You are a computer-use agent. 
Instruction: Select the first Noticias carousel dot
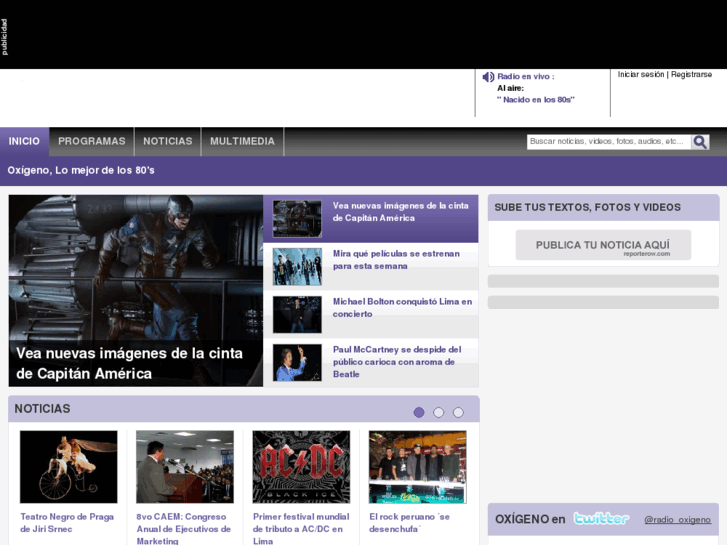(x=419, y=412)
